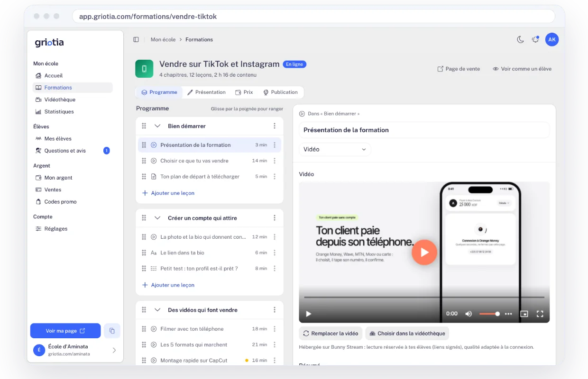Image resolution: width=588 pixels, height=379 pixels.
Task: Select lesson Montage rapide sur CapCut
Action: point(210,360)
